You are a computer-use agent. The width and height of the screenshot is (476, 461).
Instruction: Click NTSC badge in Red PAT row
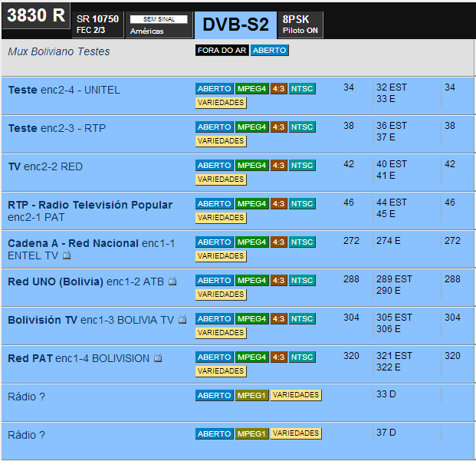coord(302,357)
